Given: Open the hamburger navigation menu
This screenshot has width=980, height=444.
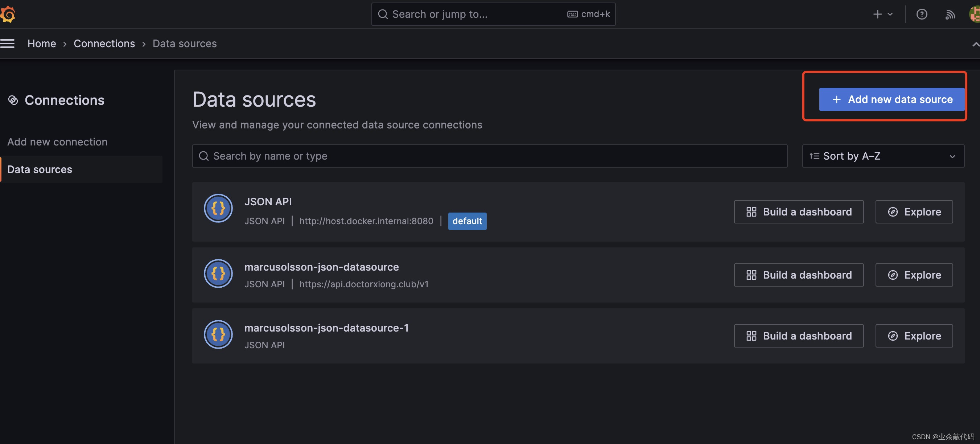Looking at the screenshot, I should coord(8,44).
